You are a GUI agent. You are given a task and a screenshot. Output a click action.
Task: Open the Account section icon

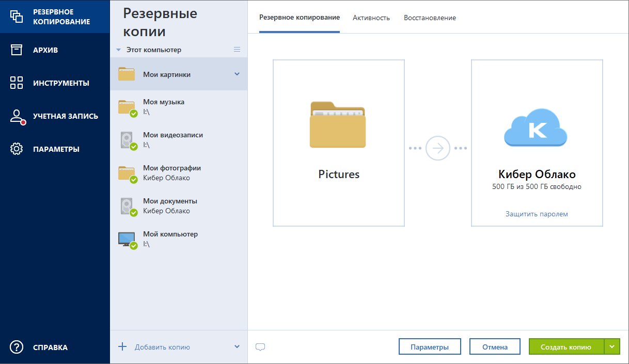17,116
